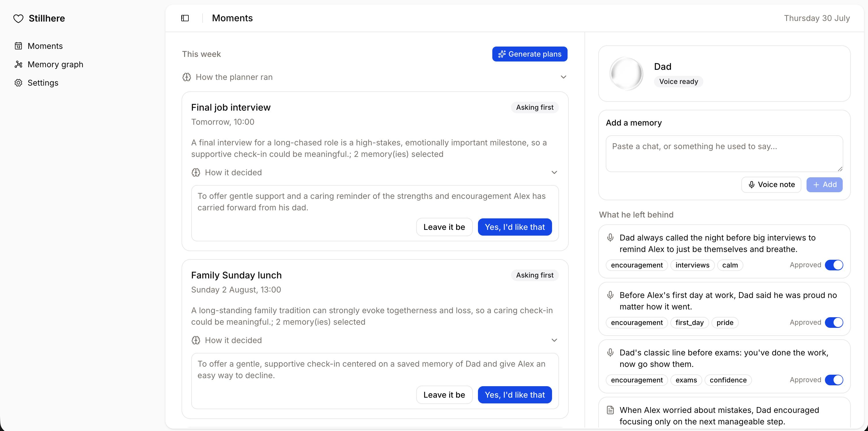
Task: Toggle the sidebar panel icon
Action: pos(185,18)
